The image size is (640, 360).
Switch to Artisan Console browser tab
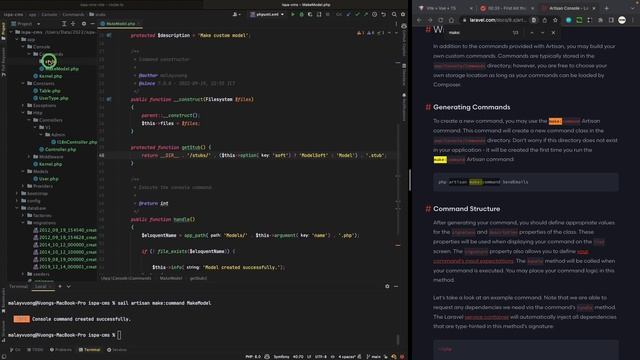[x=568, y=8]
